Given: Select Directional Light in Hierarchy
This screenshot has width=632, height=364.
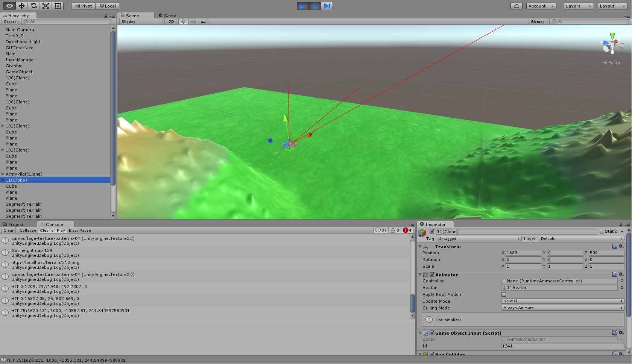Looking at the screenshot, I should tap(23, 42).
